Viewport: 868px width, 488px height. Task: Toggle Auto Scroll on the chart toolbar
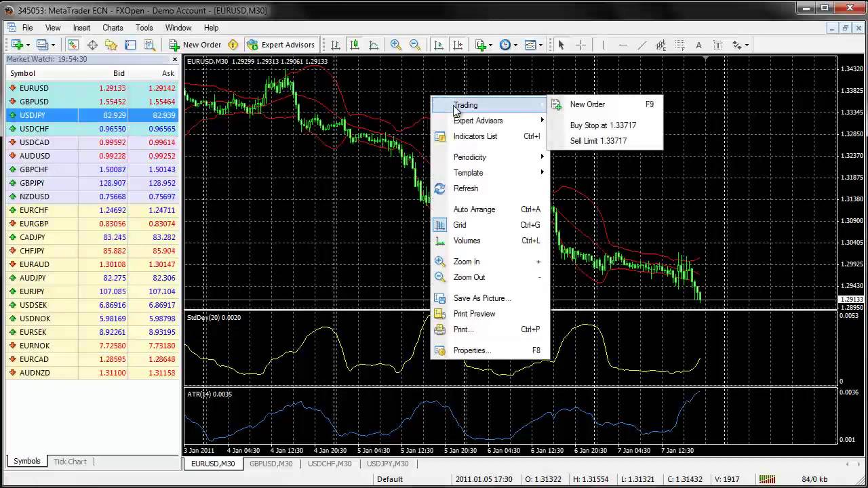point(437,45)
